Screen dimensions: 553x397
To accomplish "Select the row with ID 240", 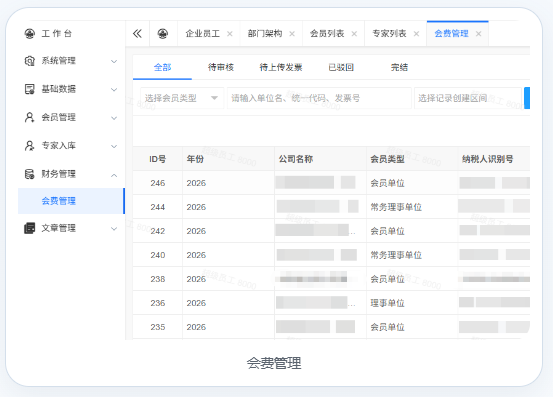I will [x=331, y=255].
